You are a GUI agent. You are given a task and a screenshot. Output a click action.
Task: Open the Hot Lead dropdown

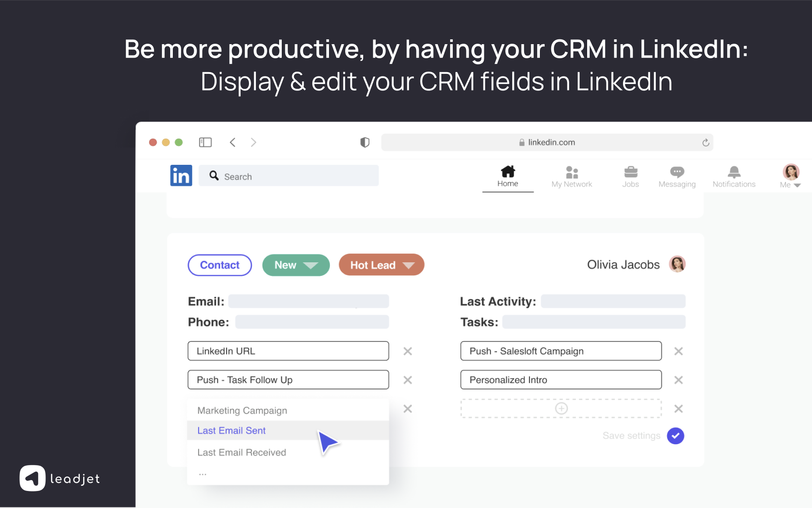(x=381, y=265)
